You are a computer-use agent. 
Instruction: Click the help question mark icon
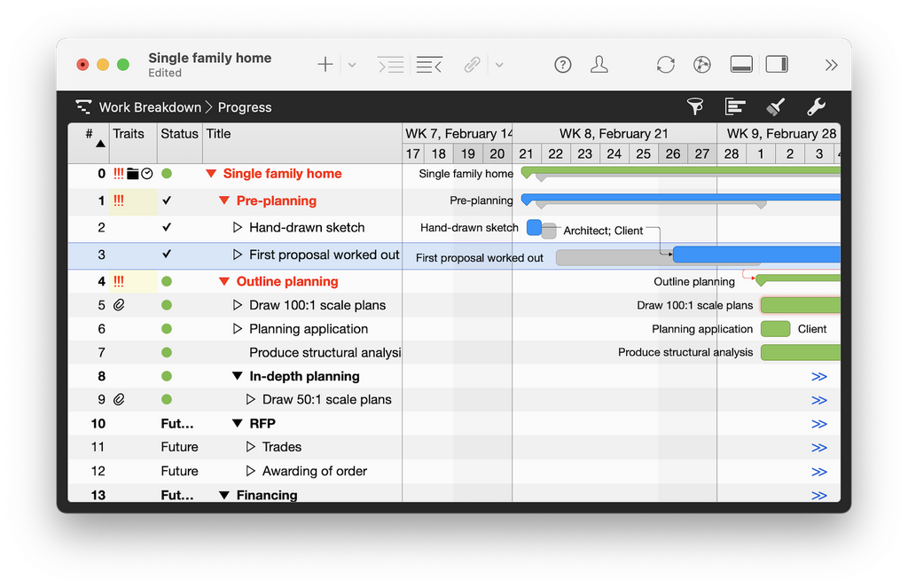pos(563,65)
